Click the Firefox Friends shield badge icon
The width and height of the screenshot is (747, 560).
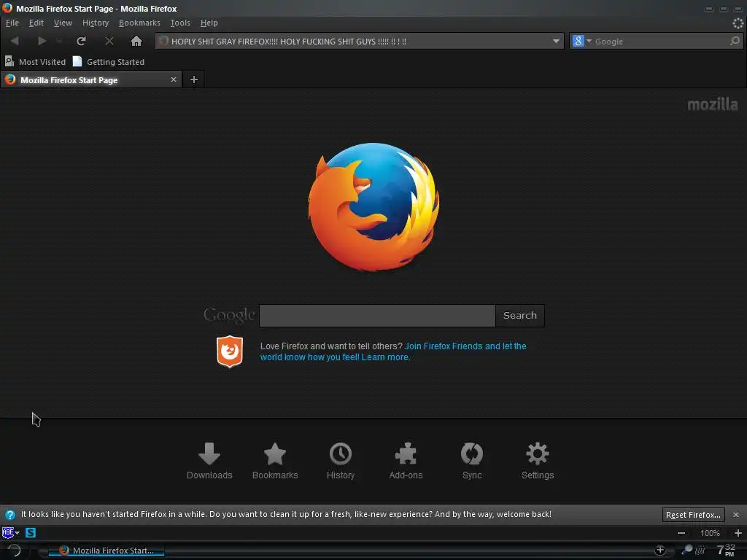click(230, 351)
